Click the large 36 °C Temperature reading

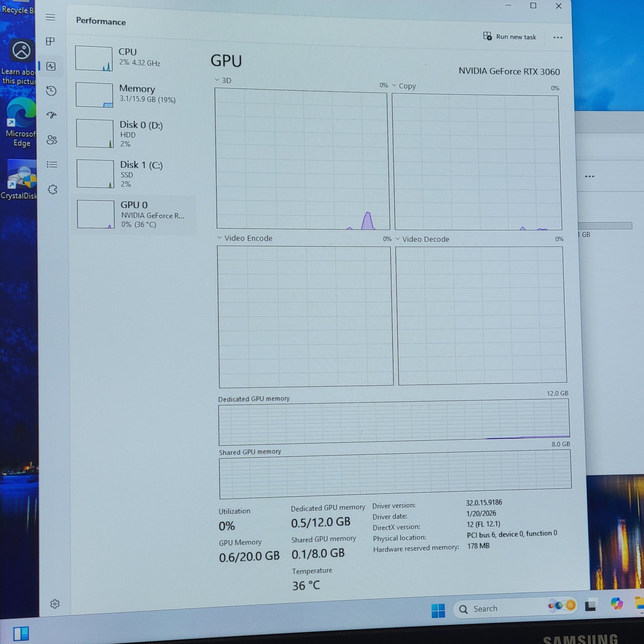point(306,586)
